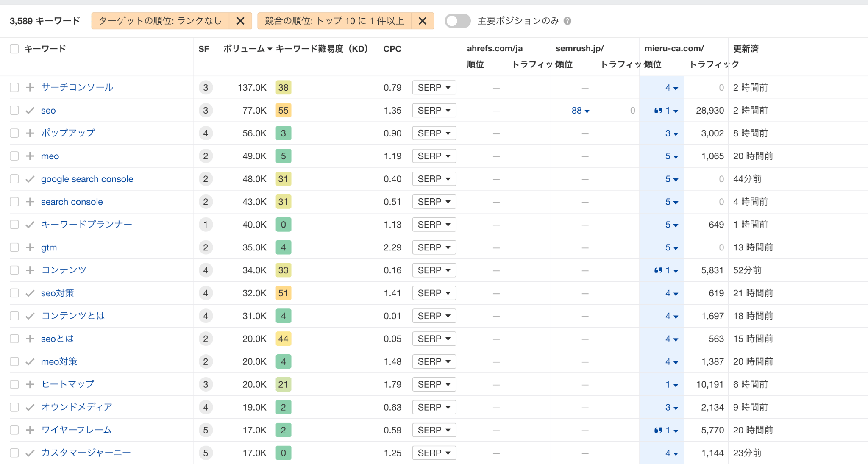
Task: Click the checkmark icon beside seo keyword
Action: 30,111
